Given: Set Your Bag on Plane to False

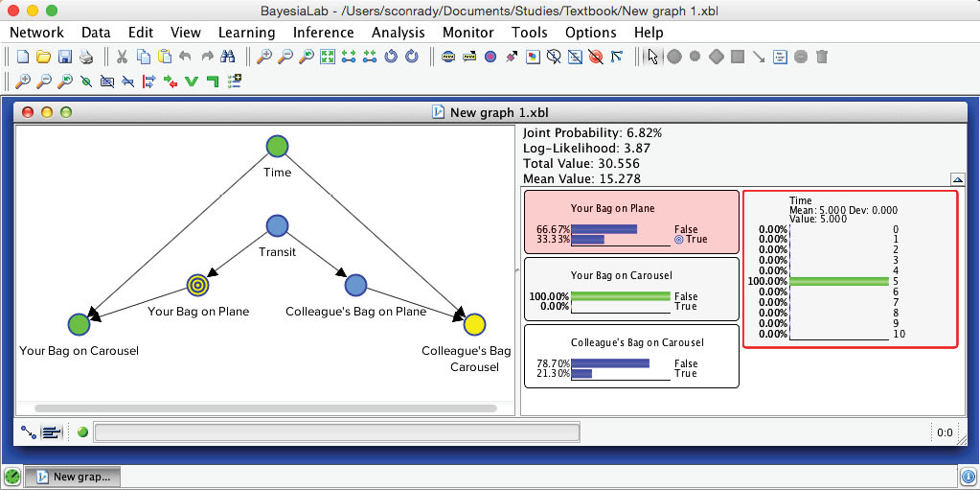Looking at the screenshot, I should tap(686, 230).
